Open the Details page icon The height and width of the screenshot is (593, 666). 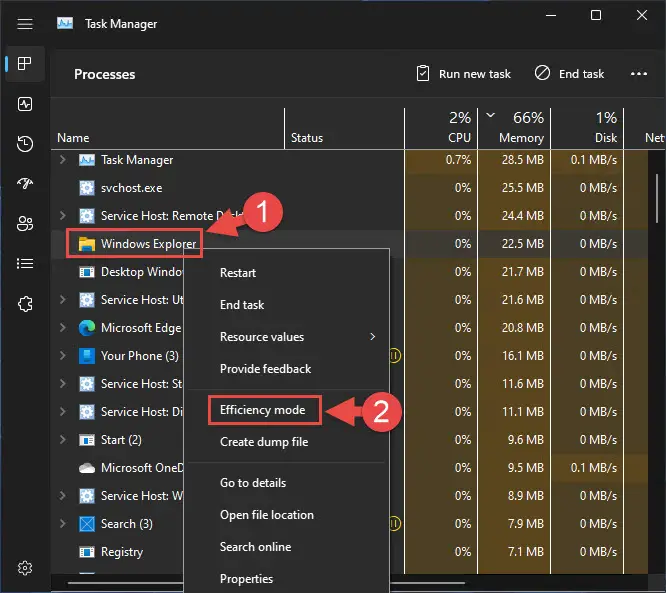(x=25, y=263)
